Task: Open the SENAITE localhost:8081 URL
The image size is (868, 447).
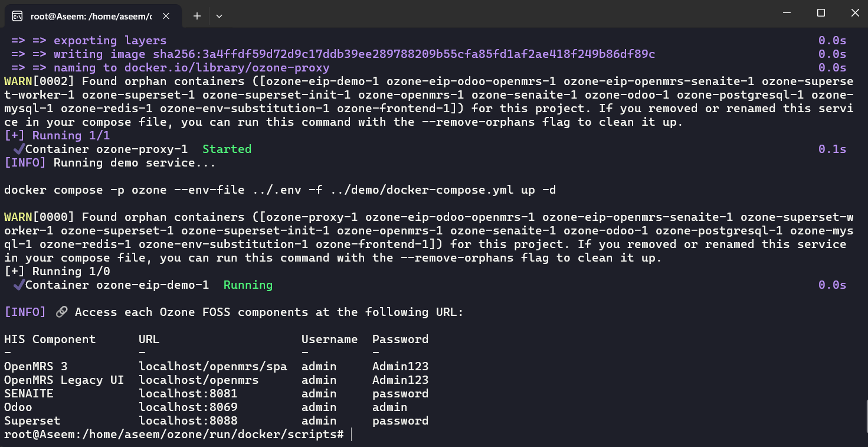Action: [188, 394]
